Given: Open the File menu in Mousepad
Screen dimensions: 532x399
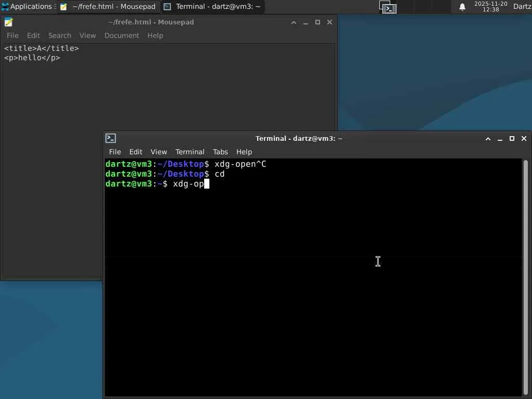Looking at the screenshot, I should [12, 35].
